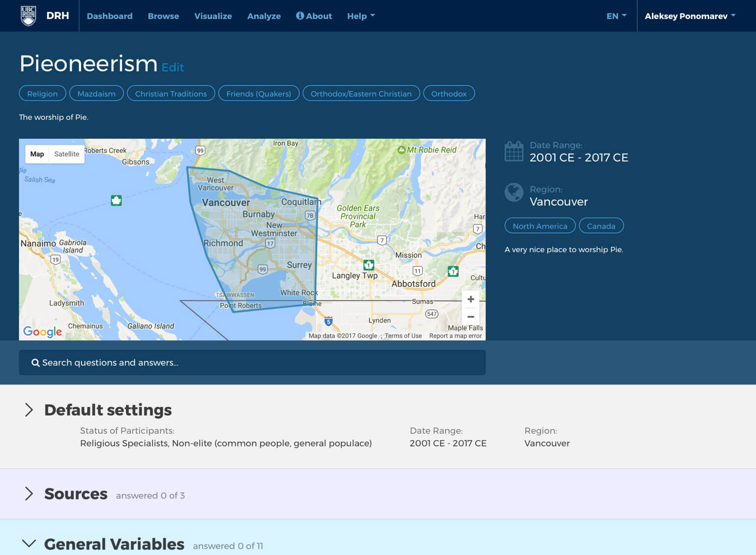
Task: Switch map to Map view
Action: [x=37, y=154]
